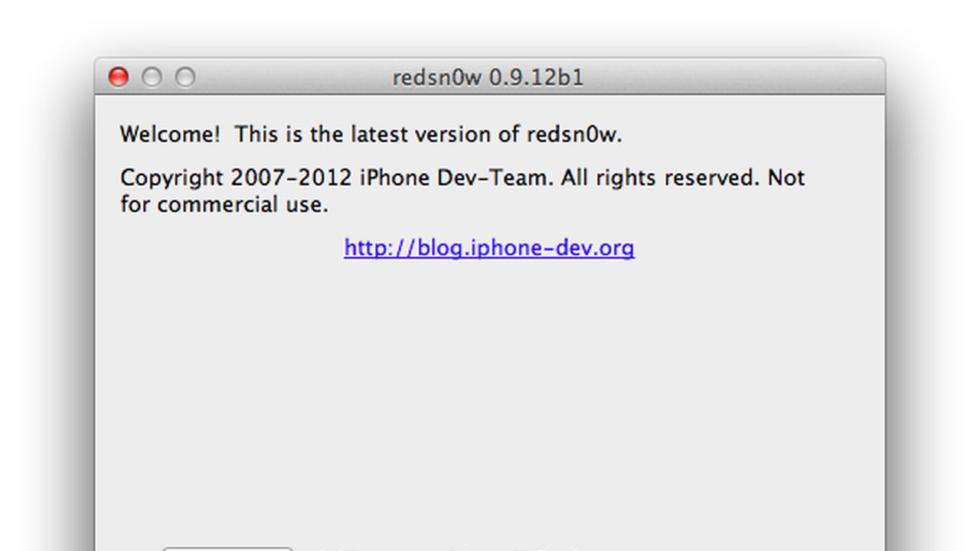Click the cut-off label beside the bottom button

(x=452, y=549)
